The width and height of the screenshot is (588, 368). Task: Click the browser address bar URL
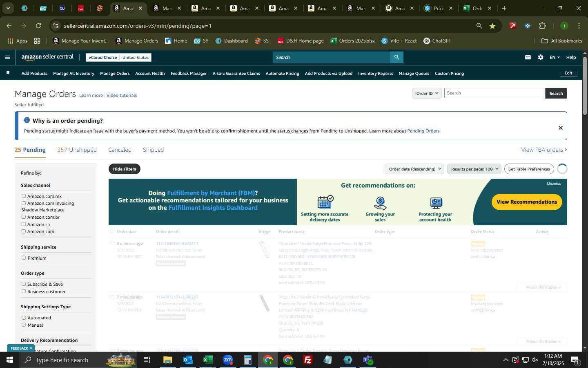click(x=138, y=26)
